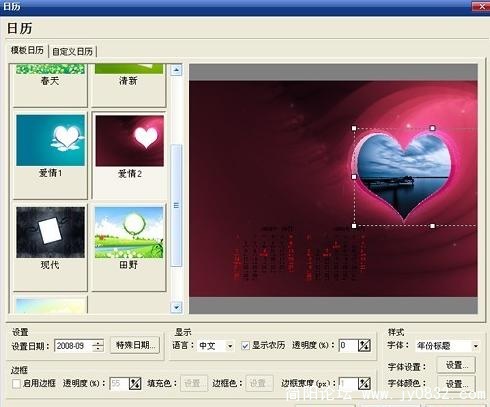Click the 透明度 slider icon in 显示 section
490x407 pixels.
pyautogui.click(x=364, y=345)
